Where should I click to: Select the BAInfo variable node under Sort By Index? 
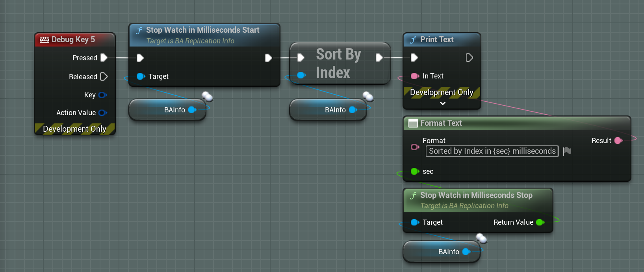(328, 110)
